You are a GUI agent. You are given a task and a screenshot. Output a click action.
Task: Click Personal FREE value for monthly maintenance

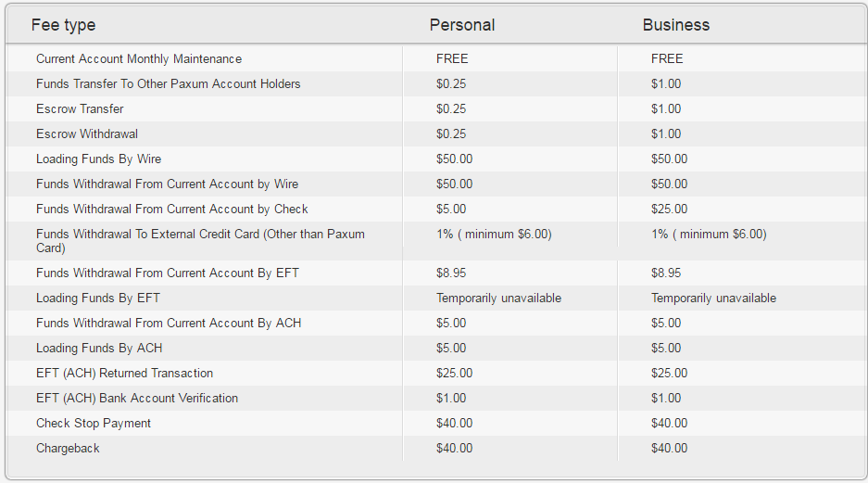coord(452,58)
